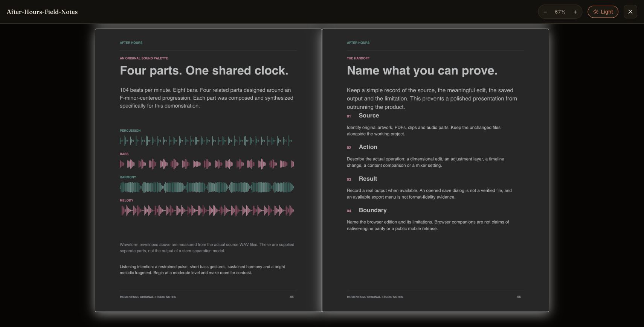
Task: Click page number 05 in the footer
Action: coord(292,297)
